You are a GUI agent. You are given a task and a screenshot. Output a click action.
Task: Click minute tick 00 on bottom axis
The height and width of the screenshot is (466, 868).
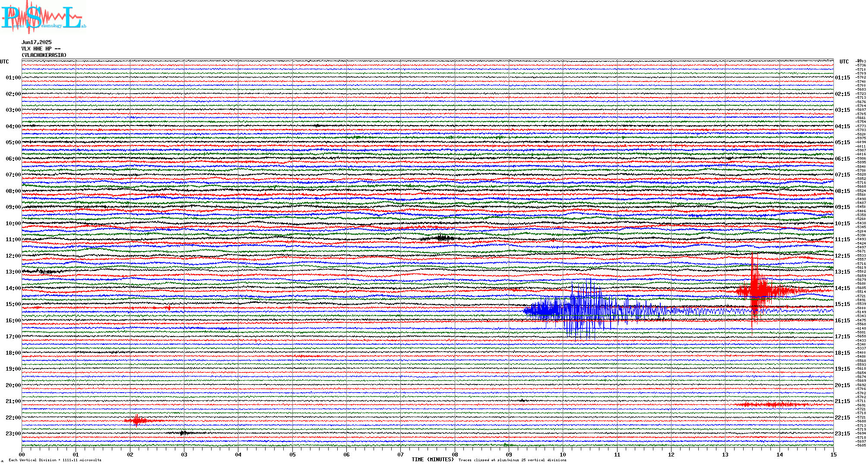coord(22,454)
